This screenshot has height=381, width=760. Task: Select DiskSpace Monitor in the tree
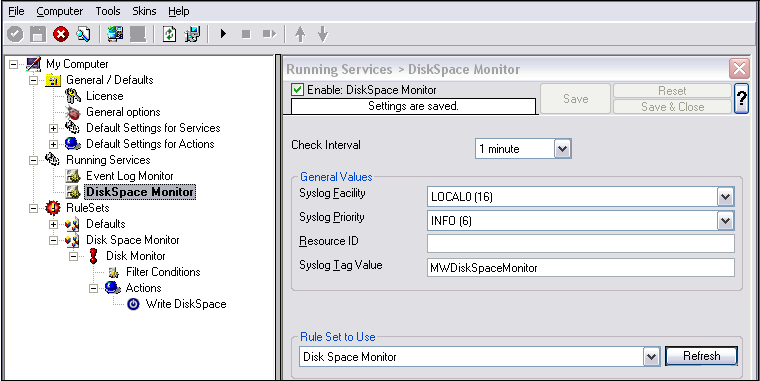click(140, 192)
